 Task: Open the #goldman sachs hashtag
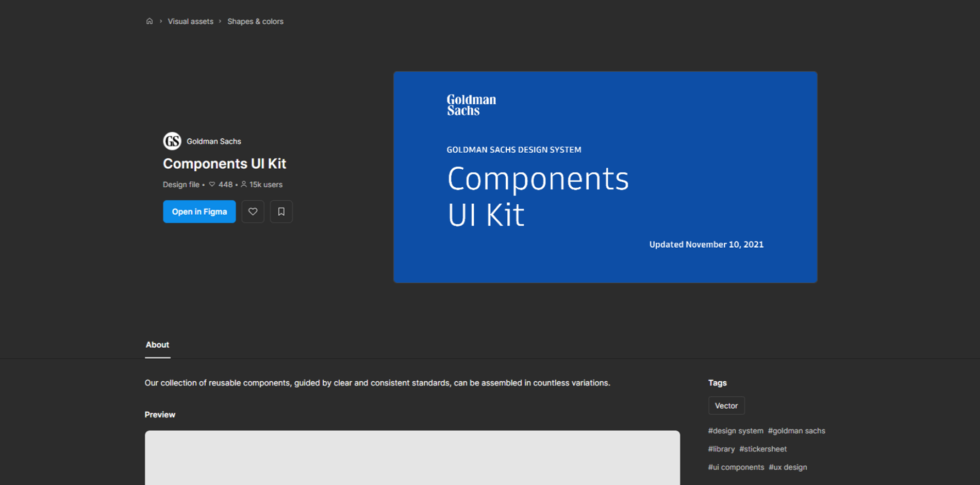796,430
